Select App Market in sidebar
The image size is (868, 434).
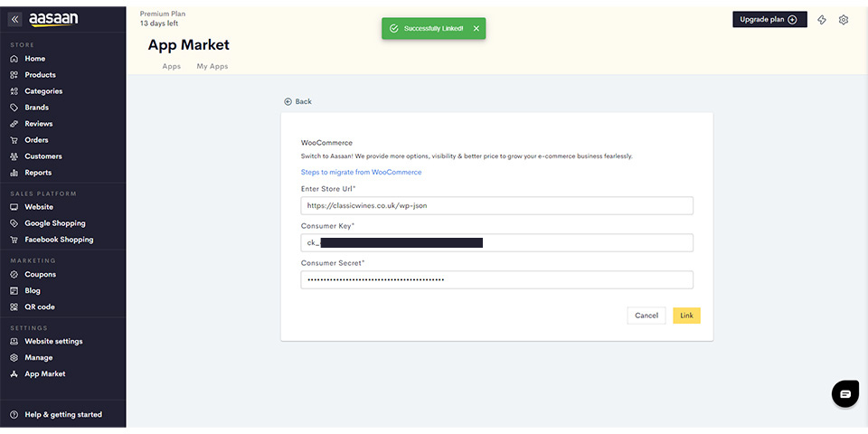point(45,374)
